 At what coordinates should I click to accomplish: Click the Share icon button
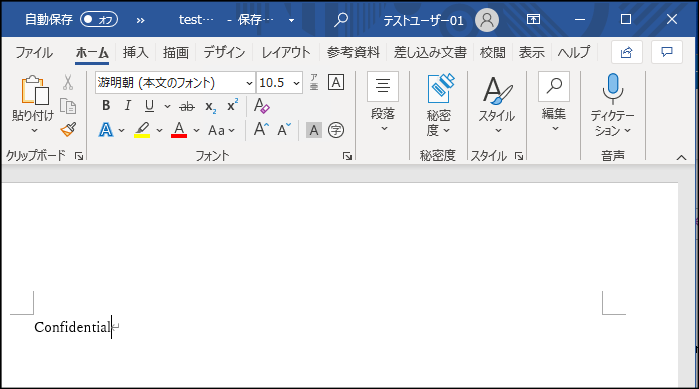pos(626,52)
